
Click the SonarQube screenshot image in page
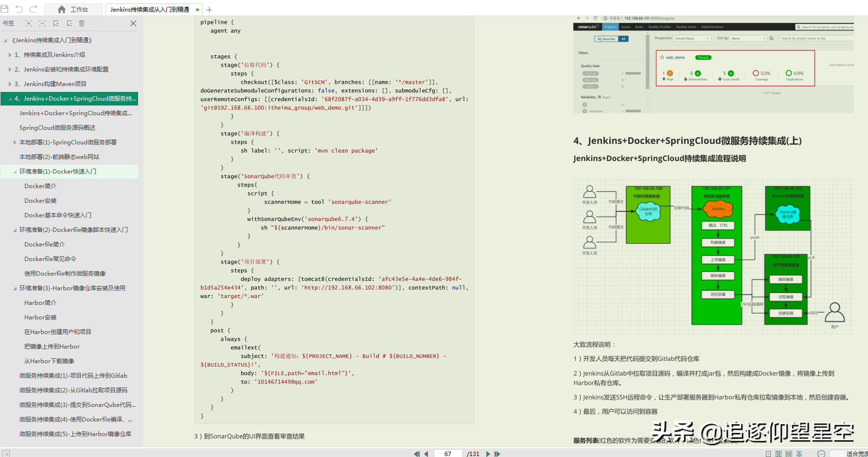pos(713,64)
